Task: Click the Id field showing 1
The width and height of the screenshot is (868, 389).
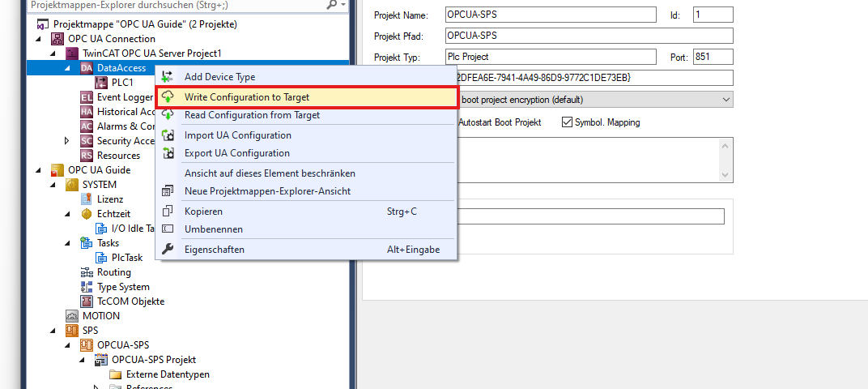Action: pyautogui.click(x=713, y=15)
